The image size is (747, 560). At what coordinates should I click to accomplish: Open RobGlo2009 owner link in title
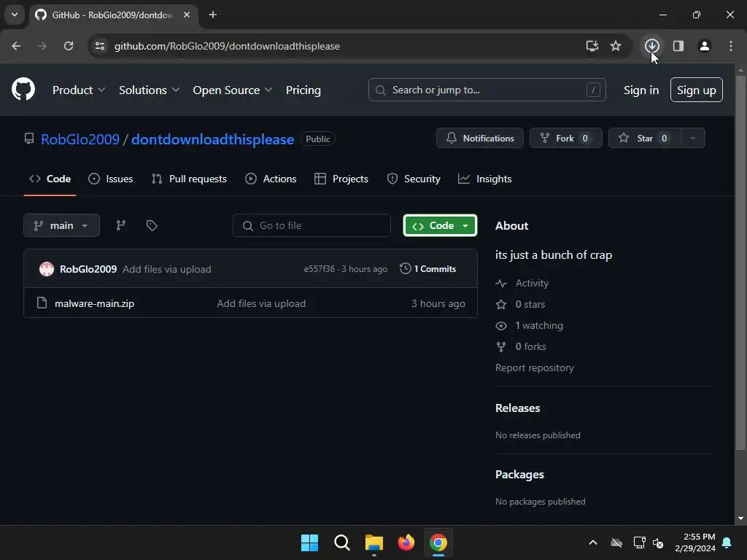pyautogui.click(x=80, y=139)
